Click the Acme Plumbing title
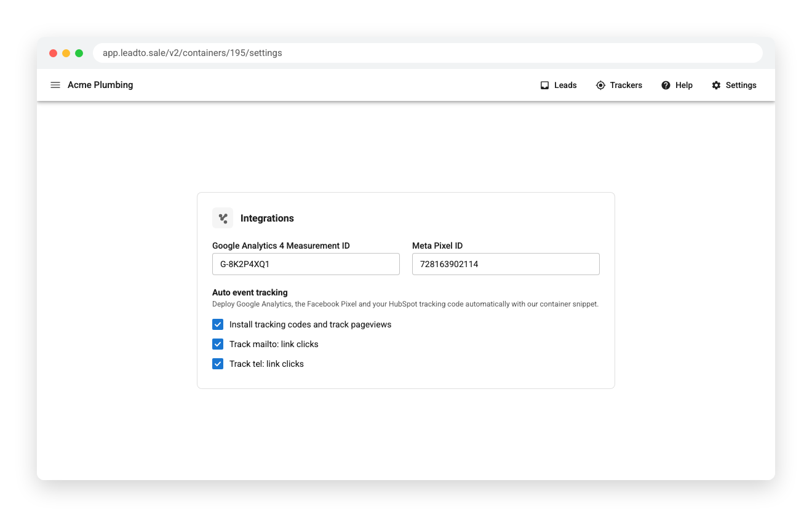The image size is (812, 517). [x=100, y=85]
